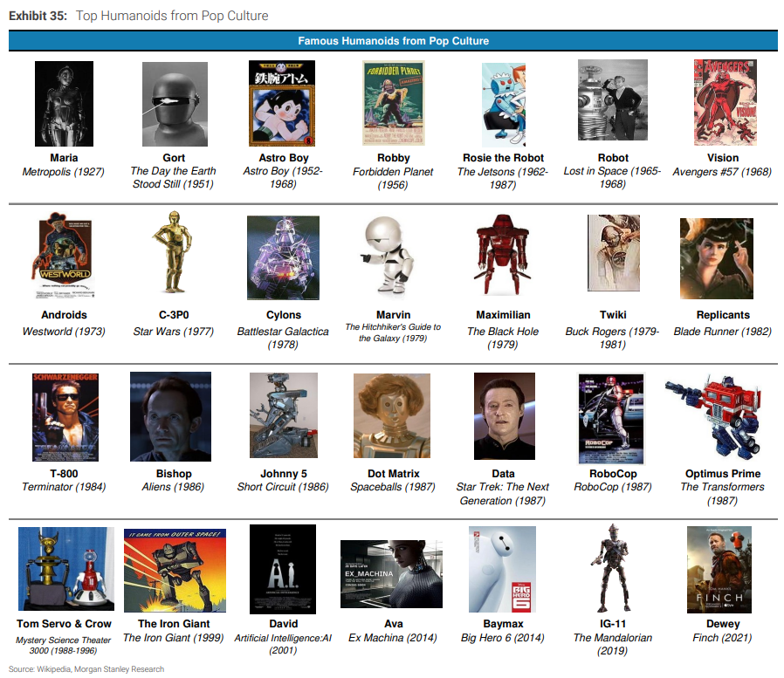Select 'Spaceballs (1987)' caption

point(393,487)
